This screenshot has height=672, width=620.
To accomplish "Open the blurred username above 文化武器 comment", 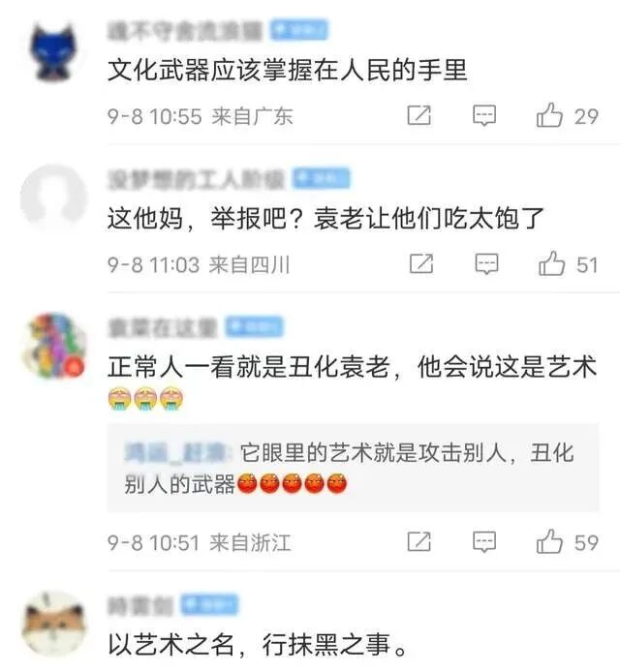I will pos(184,31).
